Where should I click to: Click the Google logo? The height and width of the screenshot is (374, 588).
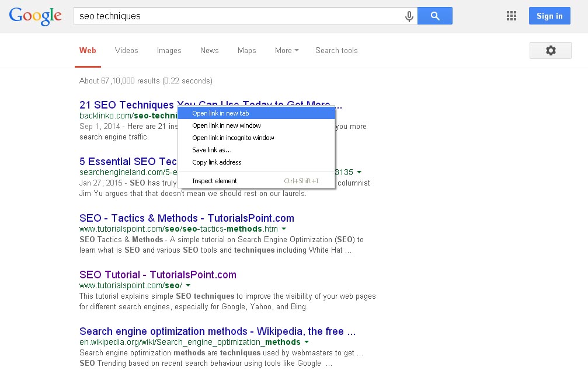click(35, 16)
